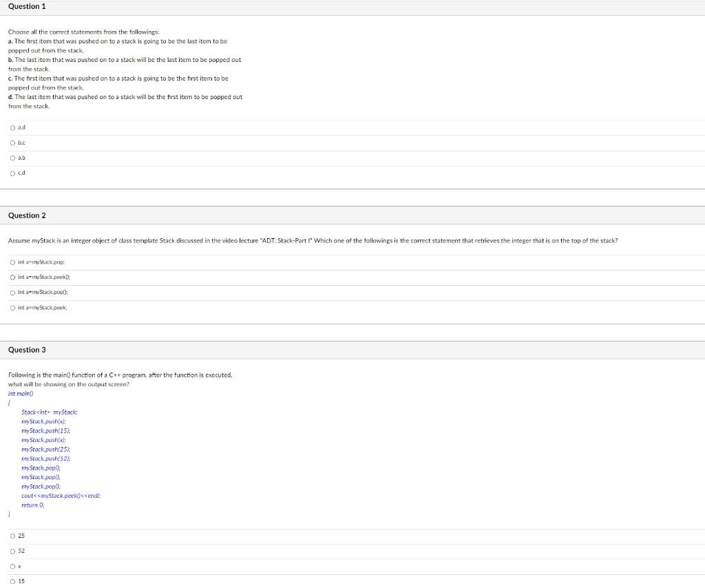Click the Stack<int> myStack; declaration line

click(x=49, y=412)
